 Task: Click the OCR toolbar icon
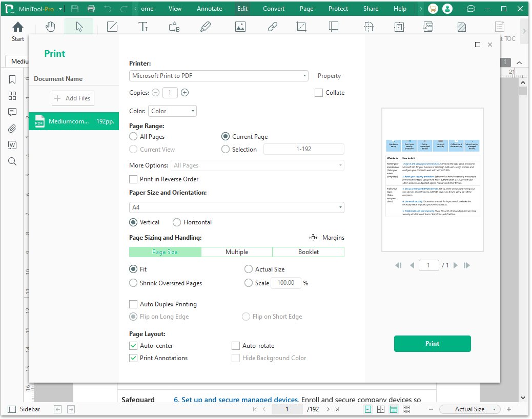point(428,27)
